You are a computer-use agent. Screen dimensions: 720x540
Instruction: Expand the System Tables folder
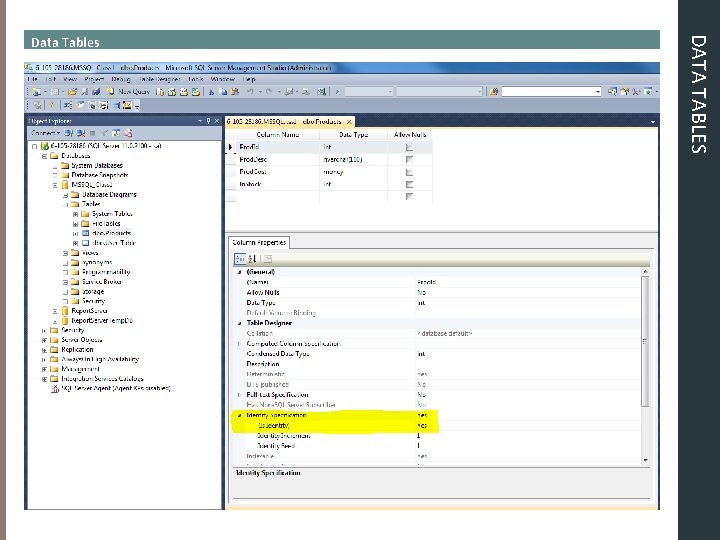click(x=75, y=214)
